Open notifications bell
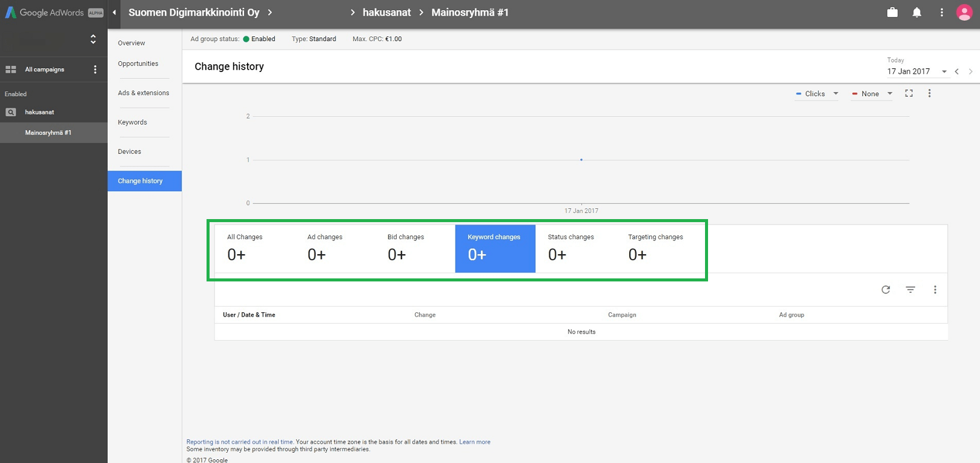The height and width of the screenshot is (463, 980). tap(917, 12)
